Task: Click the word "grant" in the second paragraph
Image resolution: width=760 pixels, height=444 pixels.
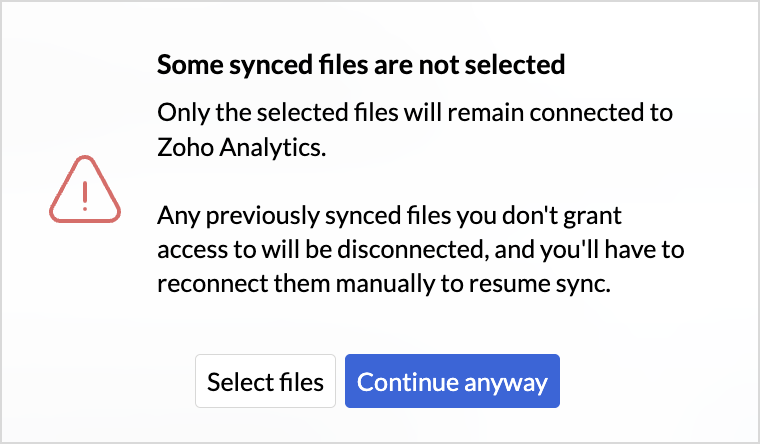Action: pyautogui.click(x=600, y=214)
